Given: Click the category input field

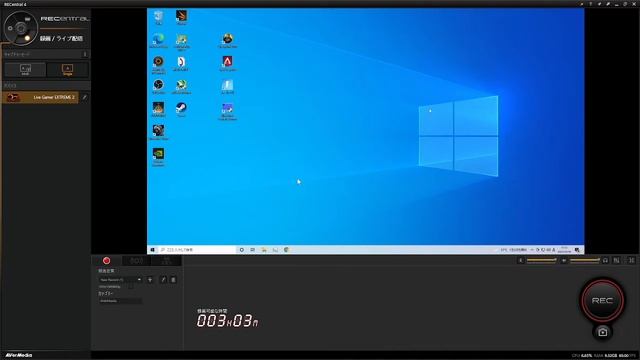Looking at the screenshot, I should pyautogui.click(x=120, y=301).
